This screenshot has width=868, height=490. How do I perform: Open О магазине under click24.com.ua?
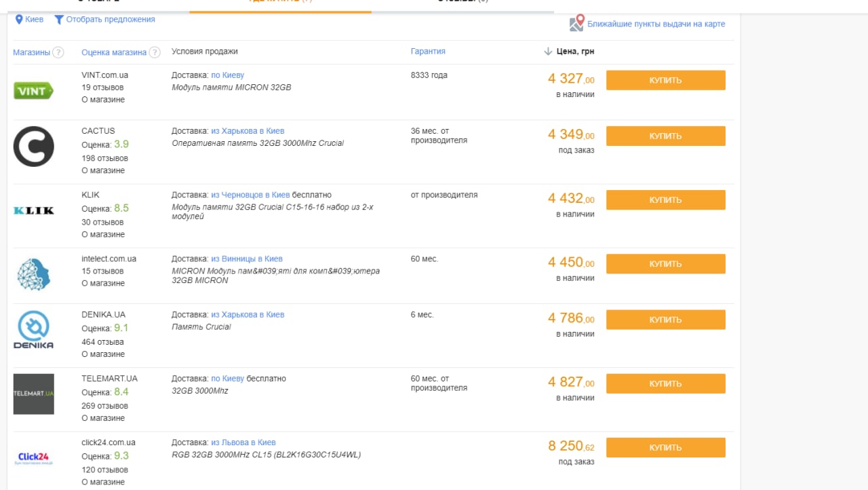[103, 482]
